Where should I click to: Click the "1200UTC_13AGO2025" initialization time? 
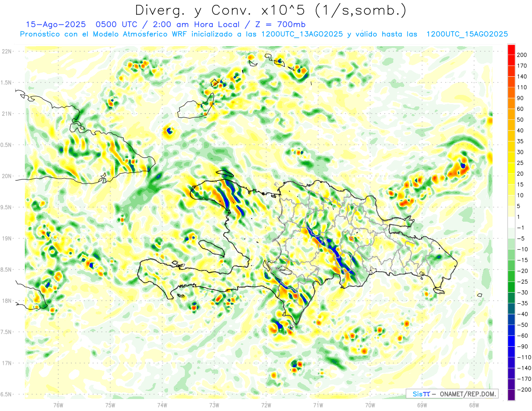[x=302, y=34]
